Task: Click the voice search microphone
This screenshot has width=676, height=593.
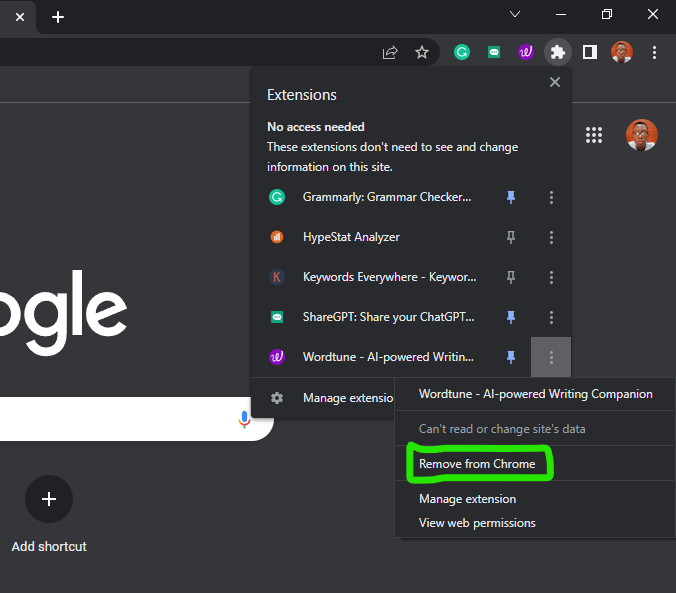Action: 244,419
